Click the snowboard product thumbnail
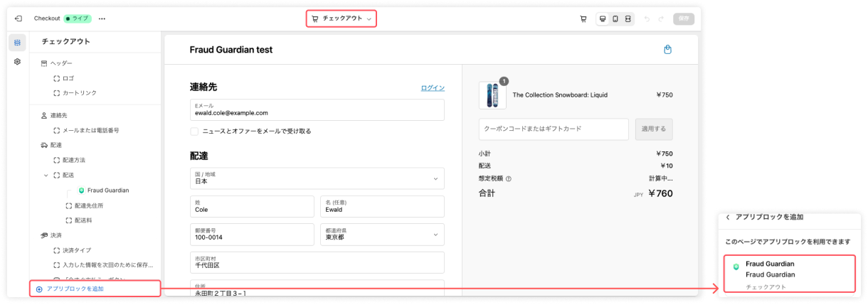This screenshot has width=868, height=305. (492, 95)
